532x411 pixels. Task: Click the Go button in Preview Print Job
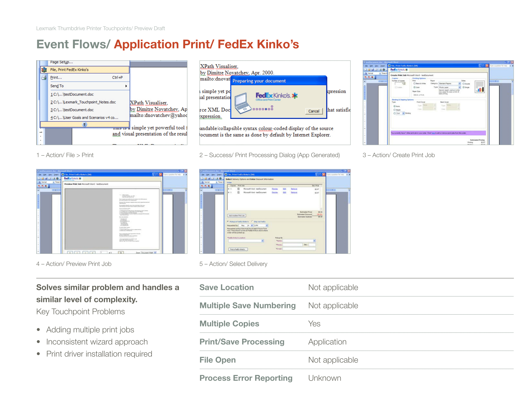[121, 253]
